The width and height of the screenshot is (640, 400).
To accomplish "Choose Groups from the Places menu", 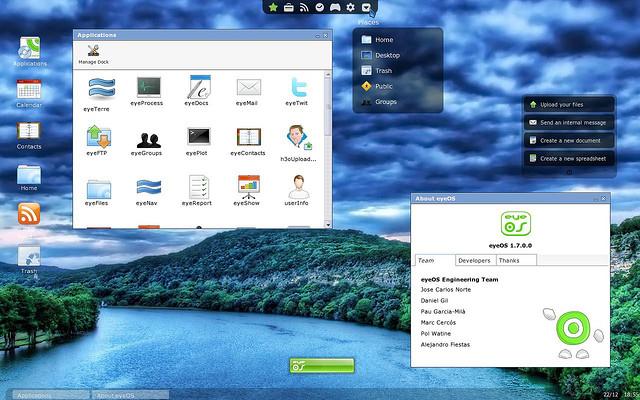I will [x=385, y=101].
